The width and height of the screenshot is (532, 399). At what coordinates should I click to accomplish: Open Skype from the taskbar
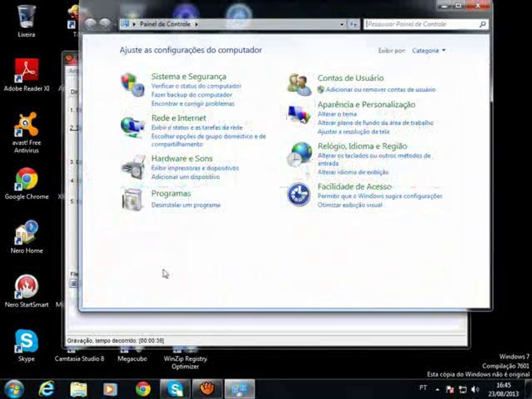[175, 389]
